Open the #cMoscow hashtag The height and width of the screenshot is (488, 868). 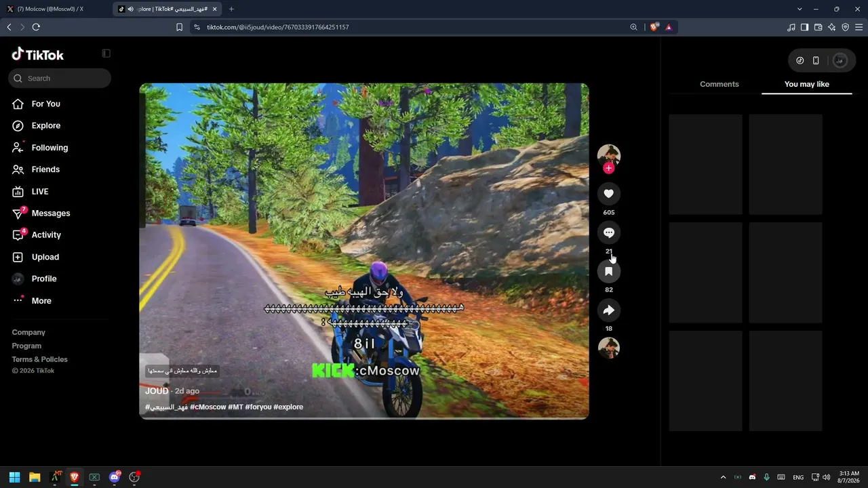point(208,407)
